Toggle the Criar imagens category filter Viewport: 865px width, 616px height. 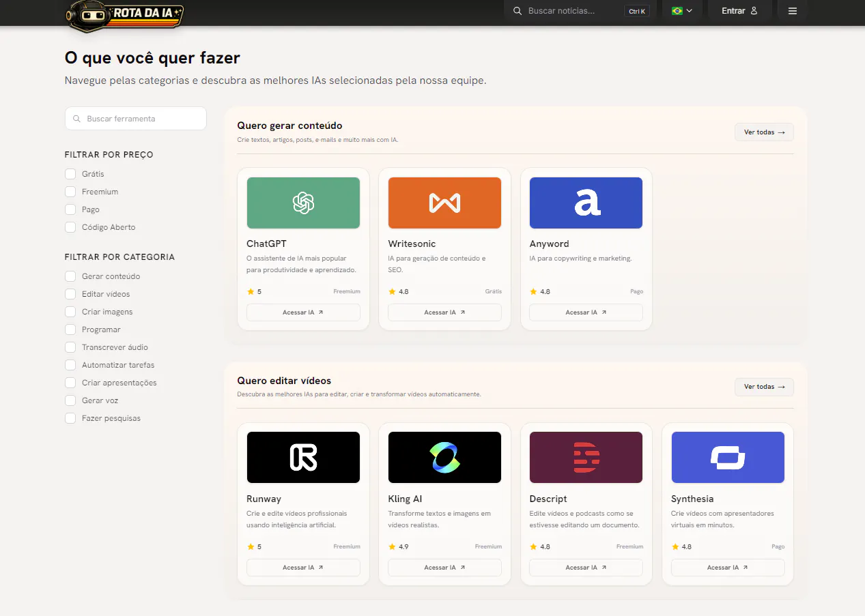70,312
